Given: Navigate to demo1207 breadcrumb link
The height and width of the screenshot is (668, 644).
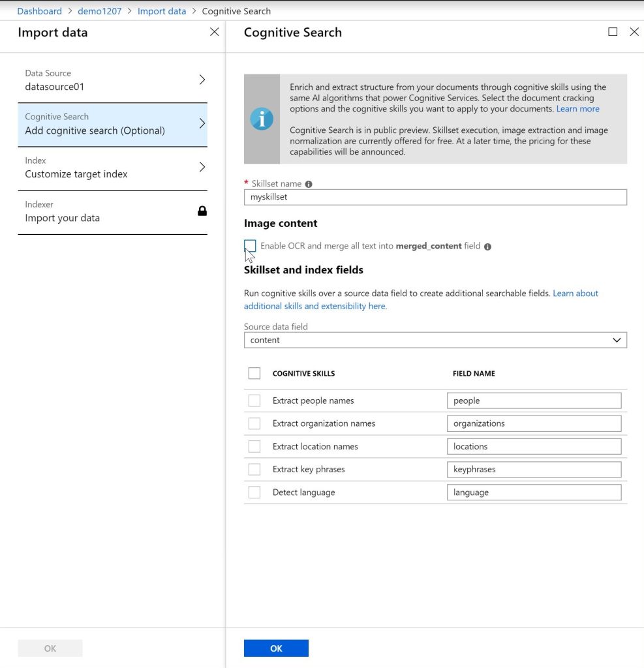Looking at the screenshot, I should [99, 11].
